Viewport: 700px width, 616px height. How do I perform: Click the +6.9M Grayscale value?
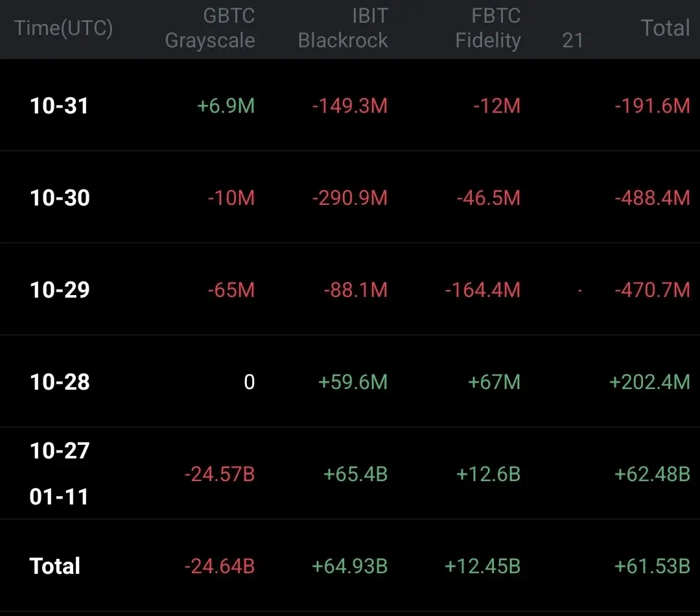click(x=226, y=106)
